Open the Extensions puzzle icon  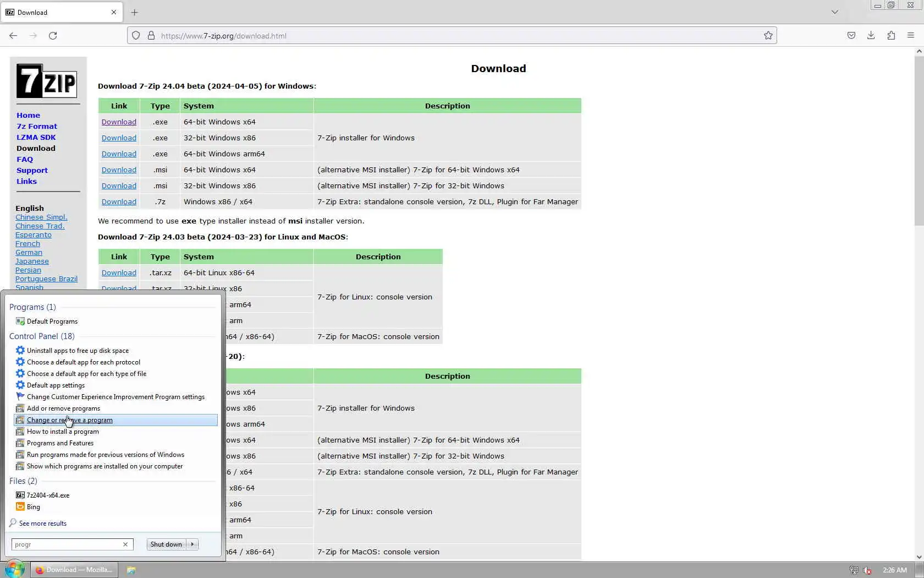click(x=891, y=36)
